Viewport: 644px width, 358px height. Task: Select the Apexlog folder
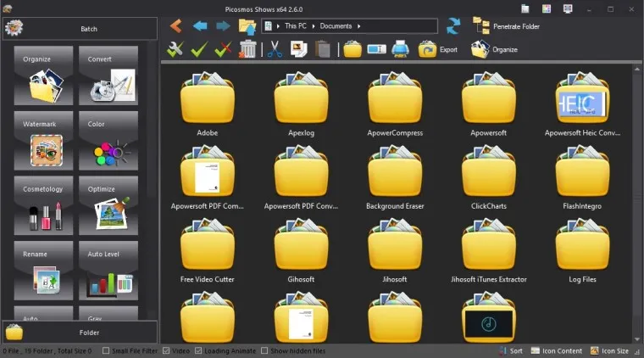pos(301,104)
